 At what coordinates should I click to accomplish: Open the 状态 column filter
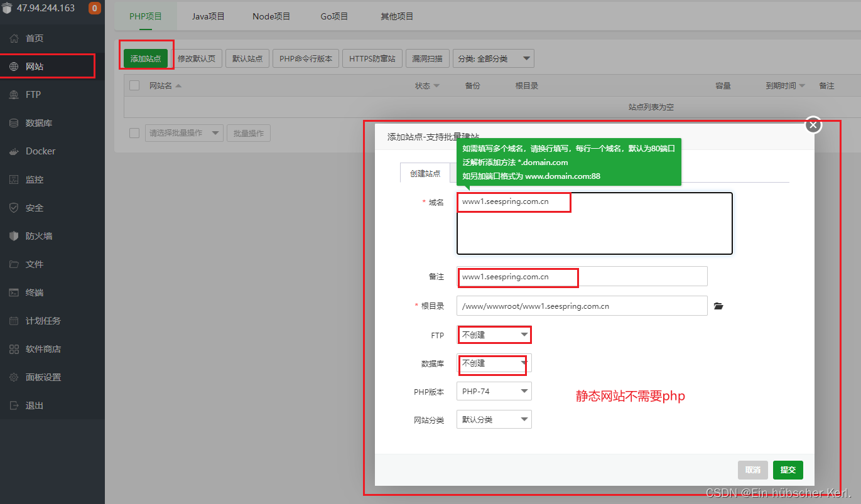coord(427,85)
